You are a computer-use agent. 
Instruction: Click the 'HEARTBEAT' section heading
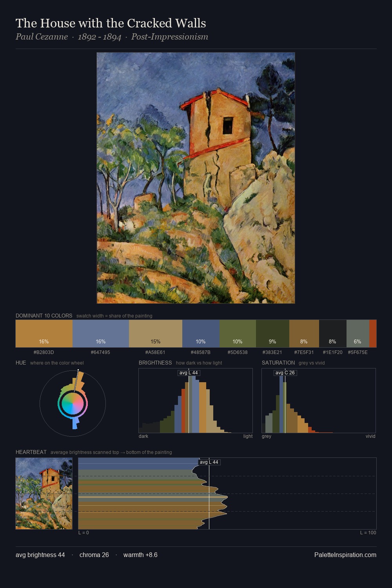31,452
